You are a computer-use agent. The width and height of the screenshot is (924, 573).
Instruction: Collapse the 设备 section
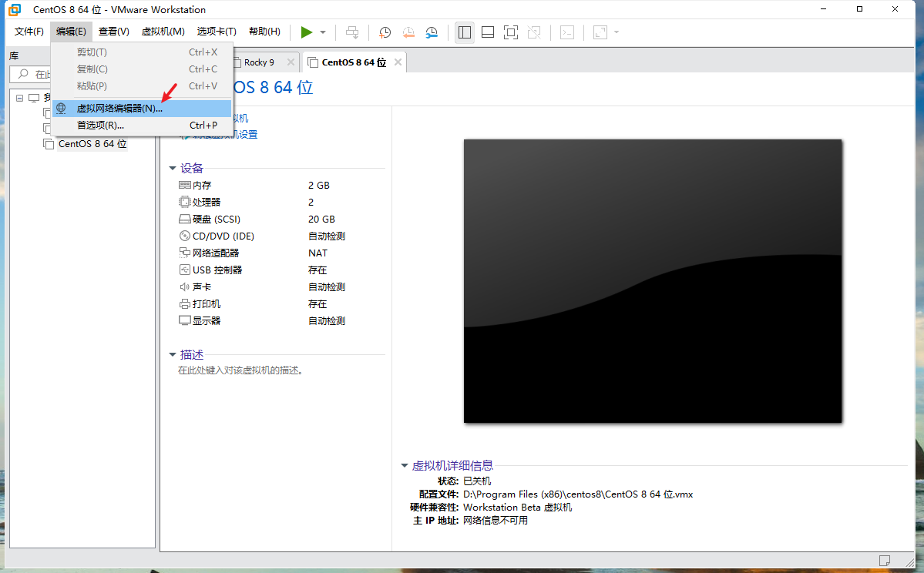(x=173, y=169)
